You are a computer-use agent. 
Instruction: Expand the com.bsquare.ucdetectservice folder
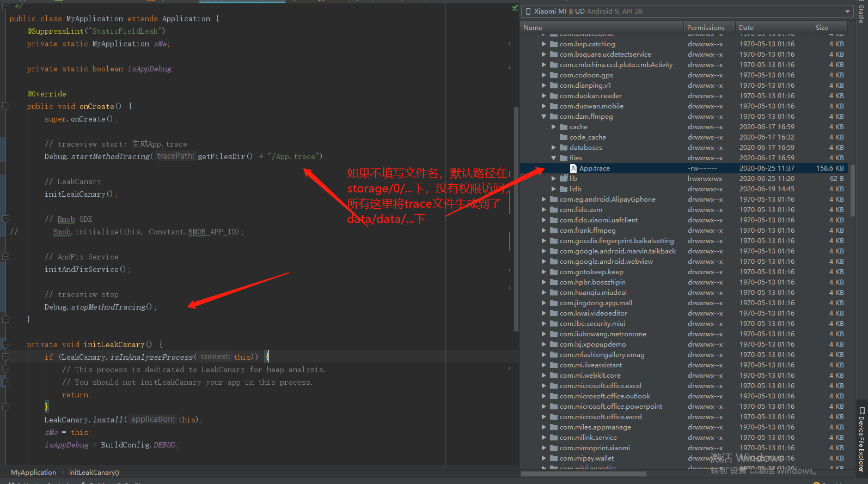click(543, 55)
